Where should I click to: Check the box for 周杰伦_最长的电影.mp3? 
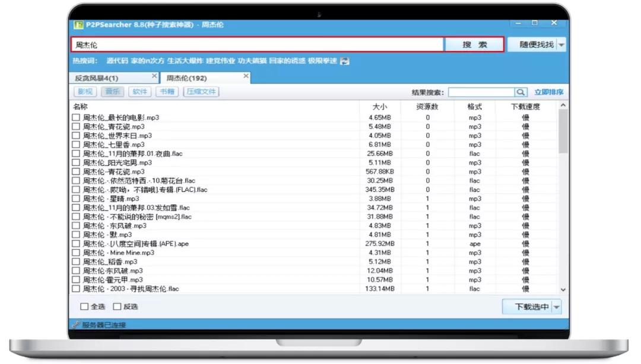pos(75,117)
